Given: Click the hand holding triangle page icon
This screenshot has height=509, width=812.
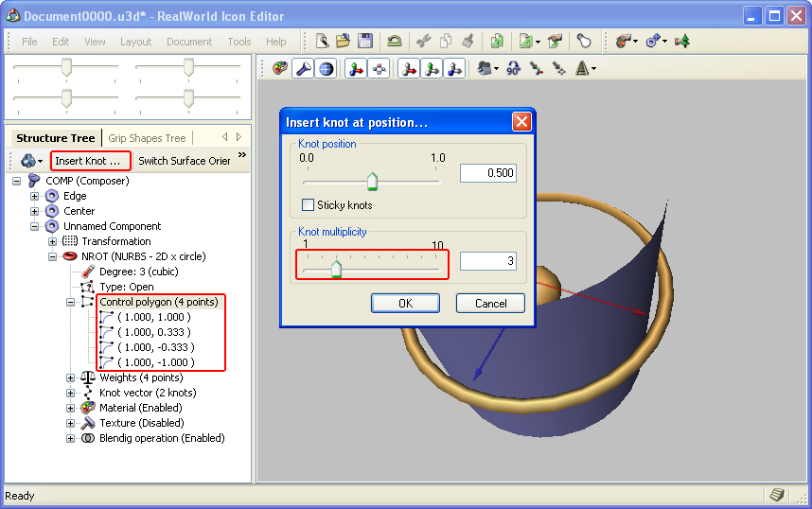Looking at the screenshot, I should click(x=556, y=41).
